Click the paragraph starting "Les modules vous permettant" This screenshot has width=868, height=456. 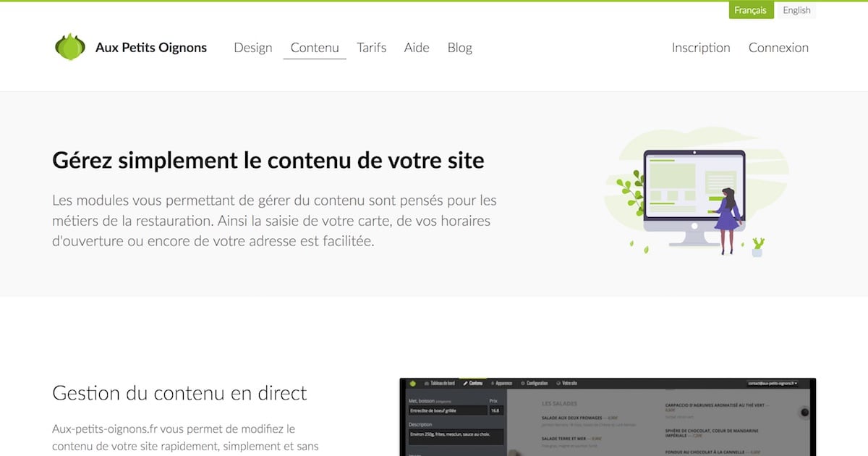(x=275, y=220)
